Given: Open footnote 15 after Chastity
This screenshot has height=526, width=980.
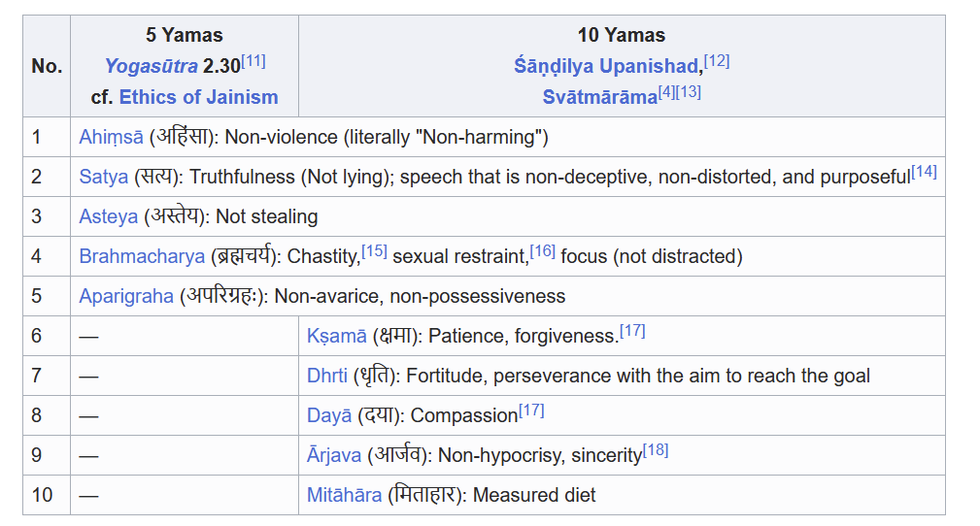Looking at the screenshot, I should point(374,251).
